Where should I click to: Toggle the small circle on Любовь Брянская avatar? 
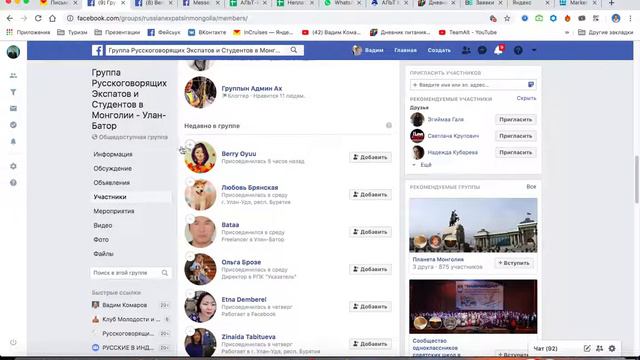pos(190,182)
